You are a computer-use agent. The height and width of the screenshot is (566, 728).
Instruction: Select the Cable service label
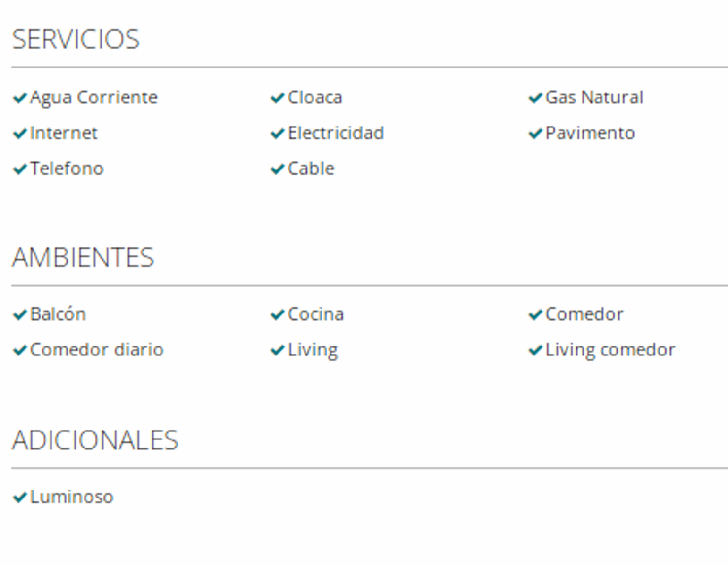click(311, 169)
